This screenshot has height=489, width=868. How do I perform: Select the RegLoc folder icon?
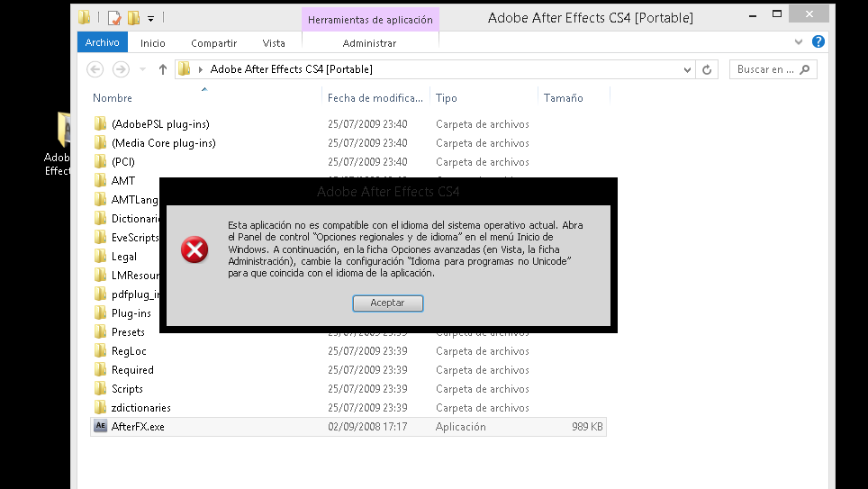point(100,350)
